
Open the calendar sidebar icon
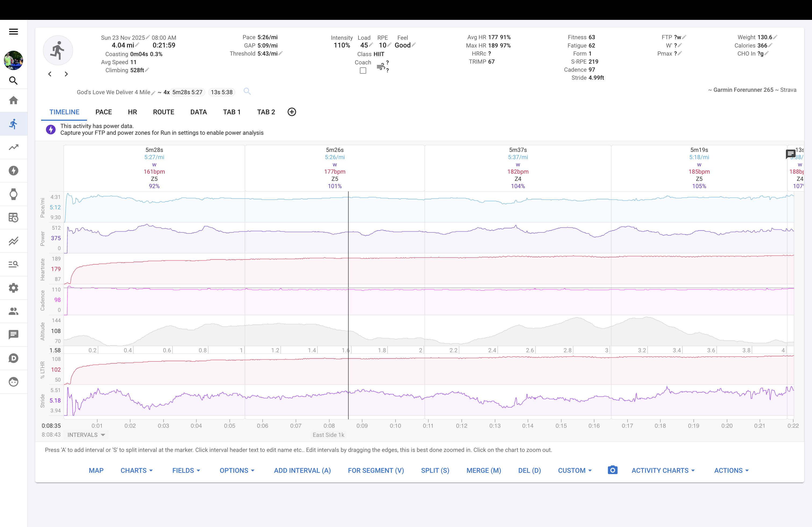13,217
